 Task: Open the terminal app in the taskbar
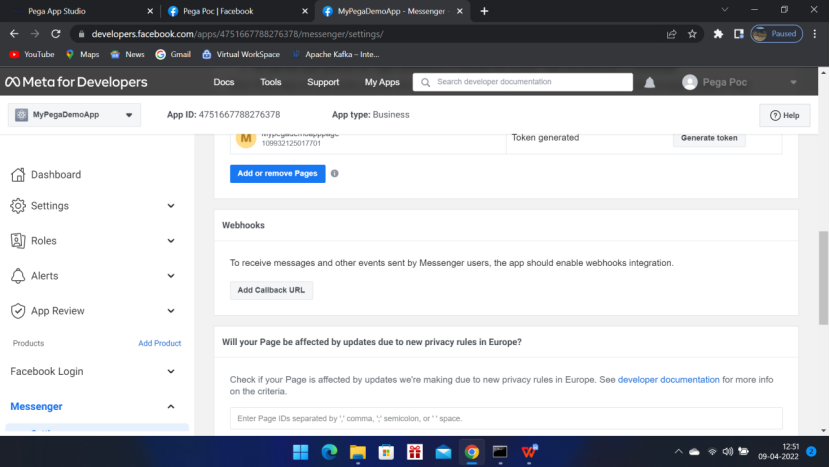(x=500, y=452)
